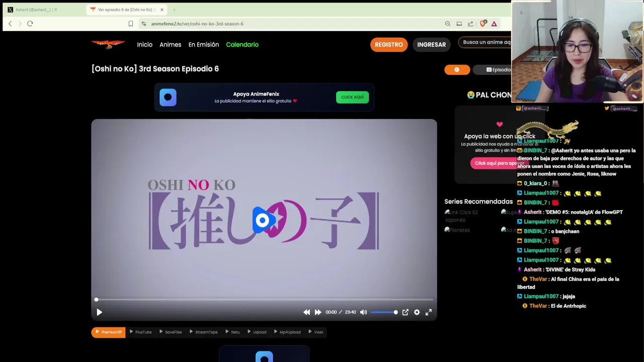Toggle fullscreen in the video player
Screen dimensions: 644x362
(x=429, y=312)
